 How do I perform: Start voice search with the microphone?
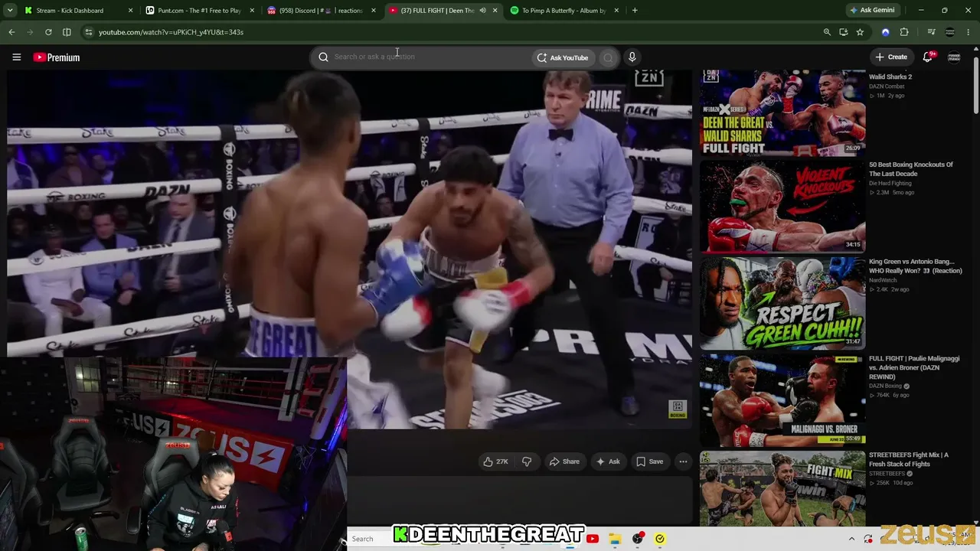(632, 57)
